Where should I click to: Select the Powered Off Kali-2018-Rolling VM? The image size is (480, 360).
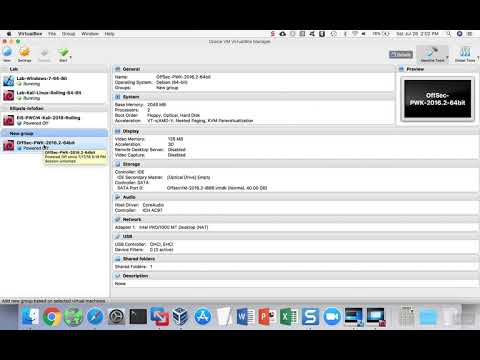54,120
